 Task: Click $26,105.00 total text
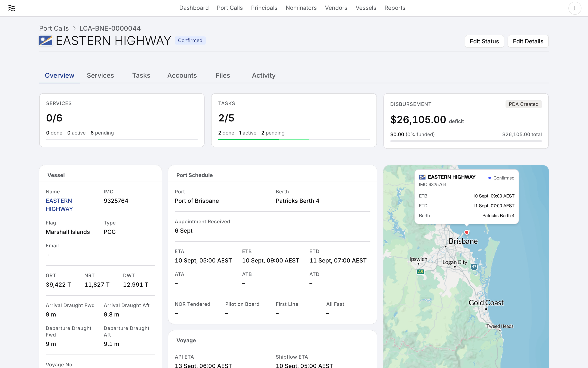522,135
